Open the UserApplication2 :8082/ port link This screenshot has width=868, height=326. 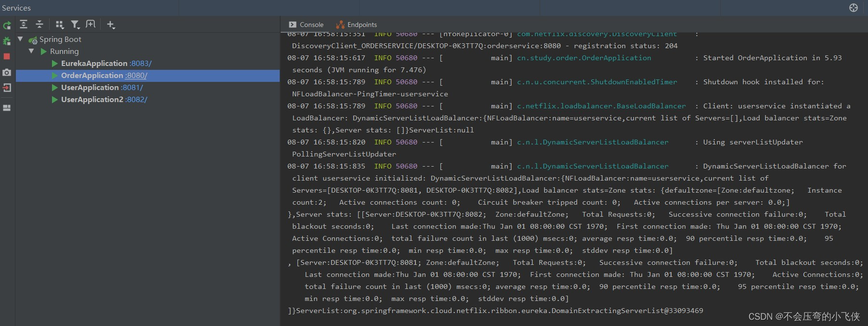pyautogui.click(x=136, y=100)
